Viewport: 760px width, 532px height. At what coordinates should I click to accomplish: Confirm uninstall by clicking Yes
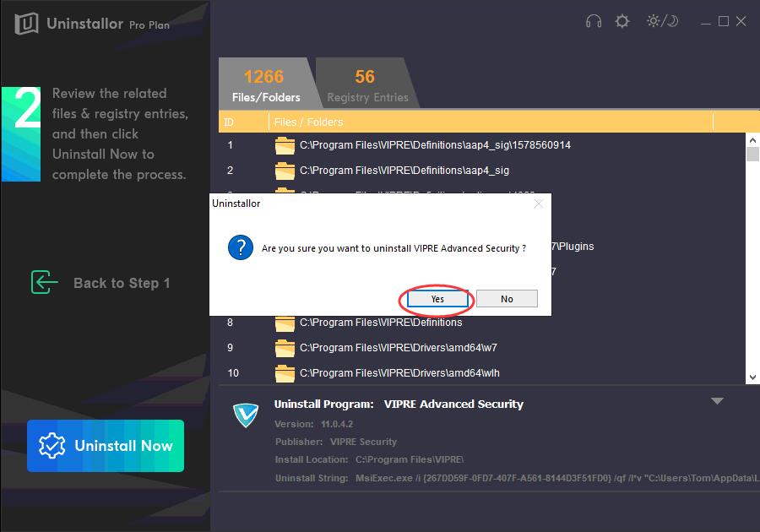pos(437,299)
